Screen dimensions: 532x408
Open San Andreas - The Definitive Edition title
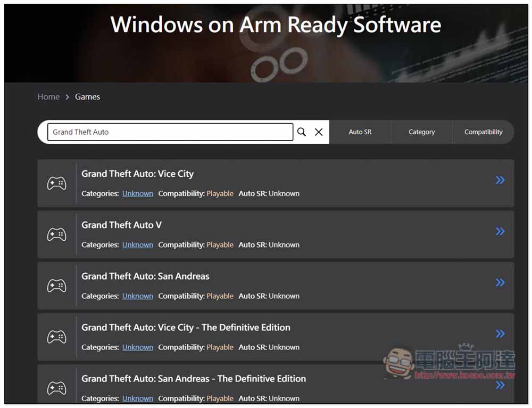click(194, 379)
